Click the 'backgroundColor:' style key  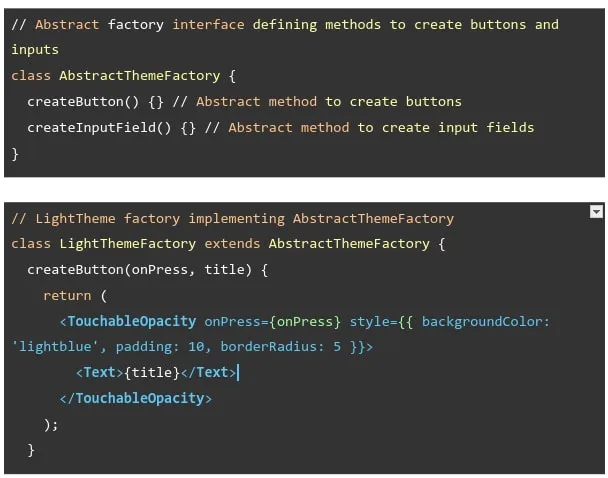486,321
